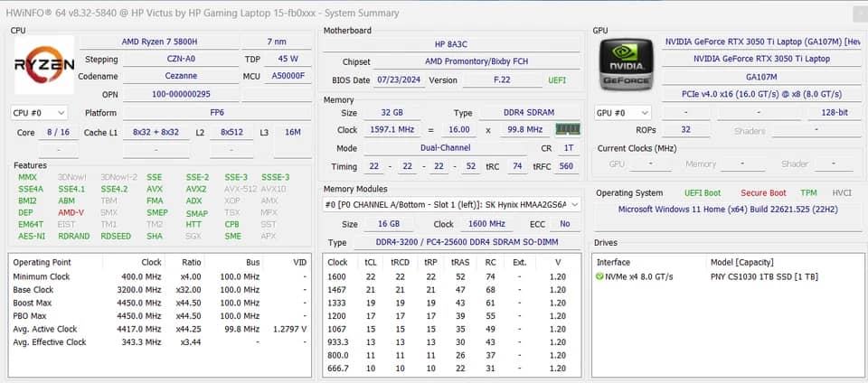Screen dimensions: 868x383
Task: Click the 45 W TDP value
Action: (288, 59)
